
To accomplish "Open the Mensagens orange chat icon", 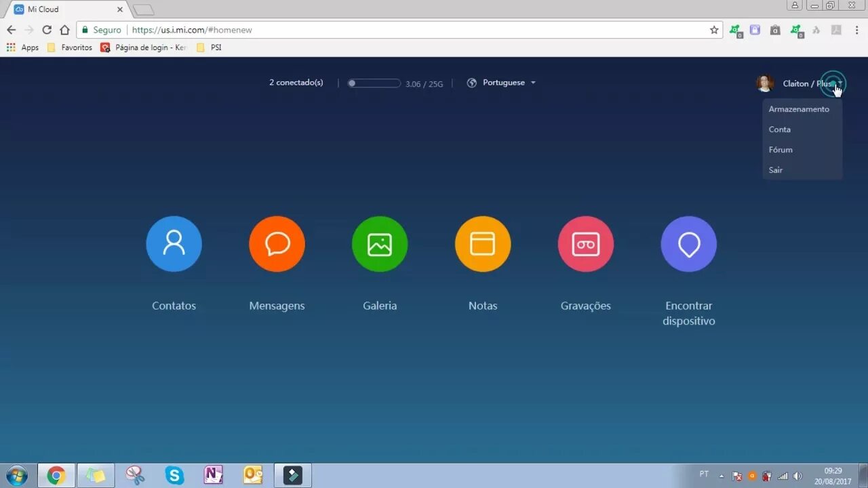I will pyautogui.click(x=277, y=244).
